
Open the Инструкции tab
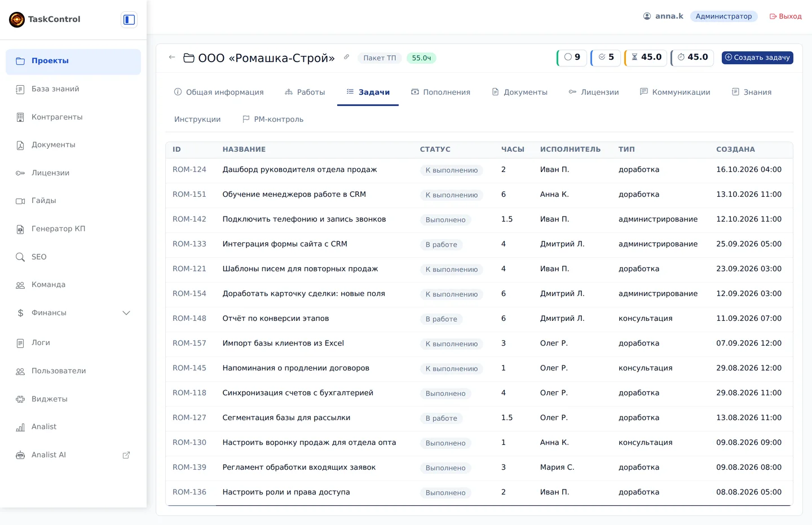(x=197, y=120)
